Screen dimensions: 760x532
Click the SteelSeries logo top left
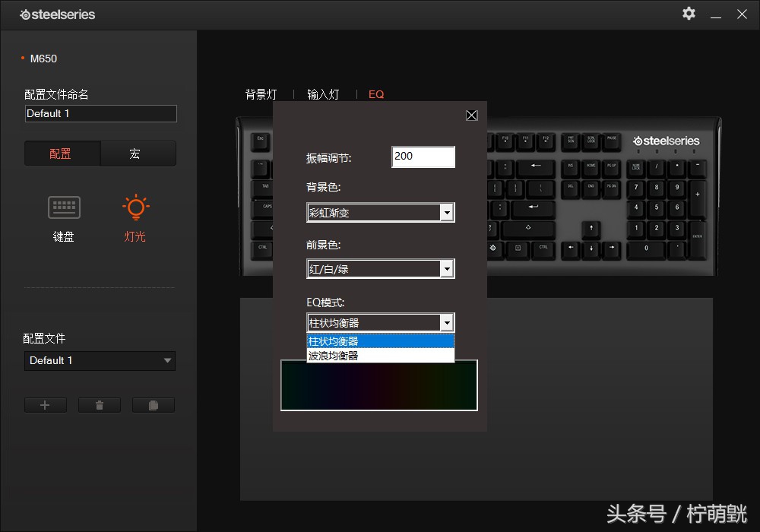[x=57, y=14]
